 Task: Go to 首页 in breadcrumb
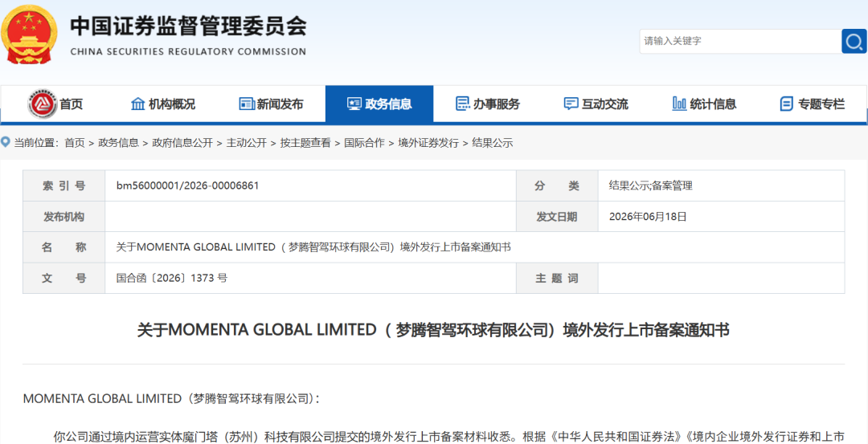click(75, 143)
